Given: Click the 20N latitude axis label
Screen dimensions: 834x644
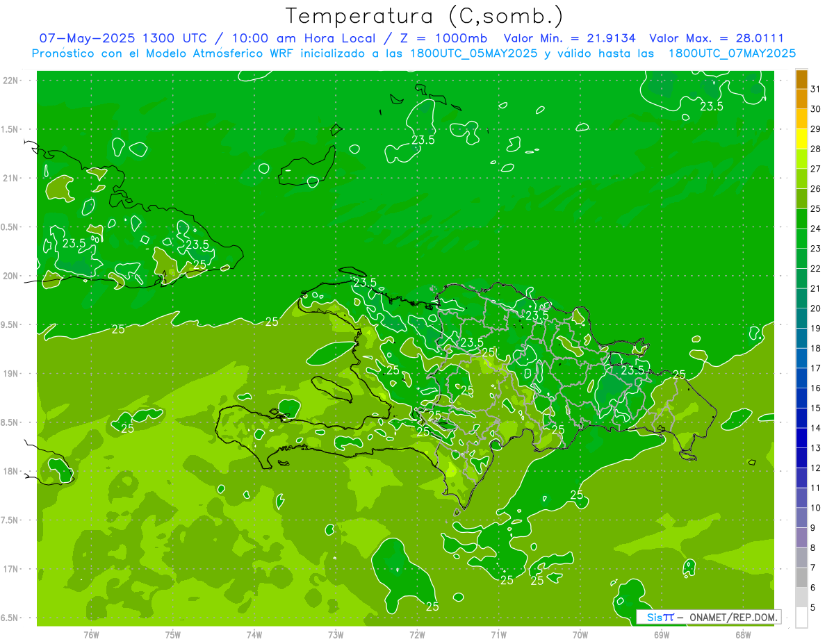Looking at the screenshot, I should 12,276.
